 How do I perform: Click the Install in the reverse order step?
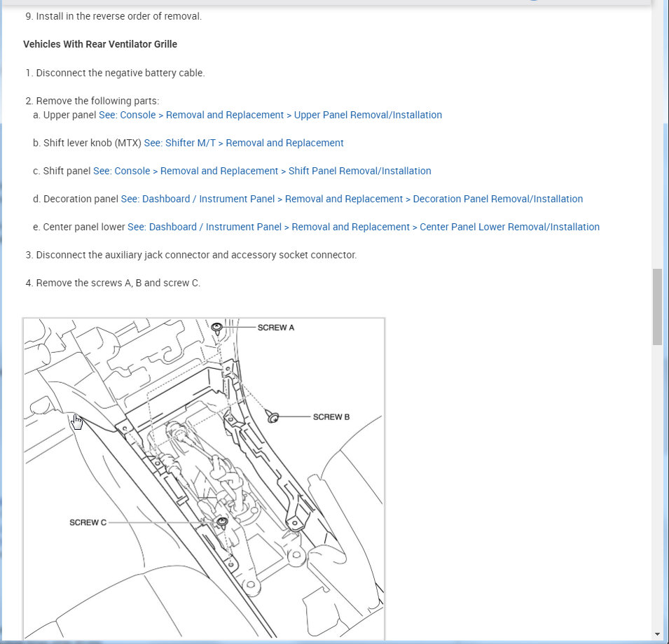(113, 16)
